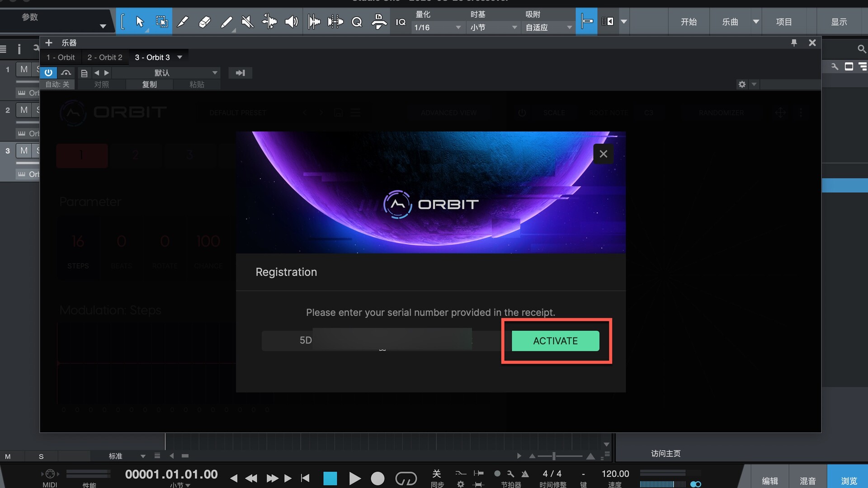Click the 复制 copy button

click(150, 84)
